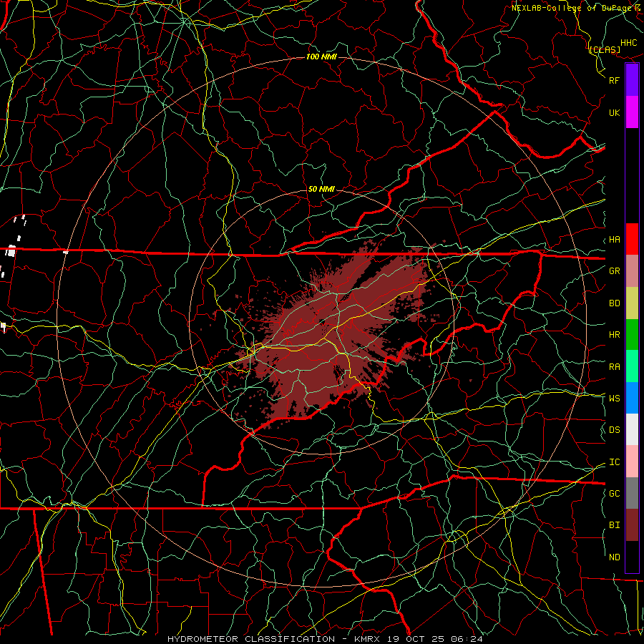This screenshot has width=644, height=644.
Task: Click the 'HA' legend label
Action: [615, 239]
